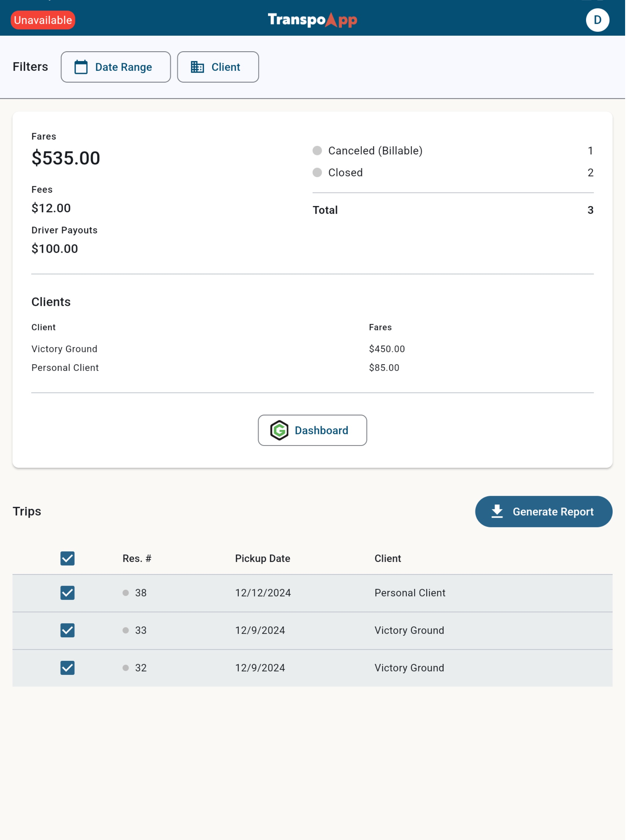630x840 pixels.
Task: Click the Closed status dot
Action: point(317,173)
